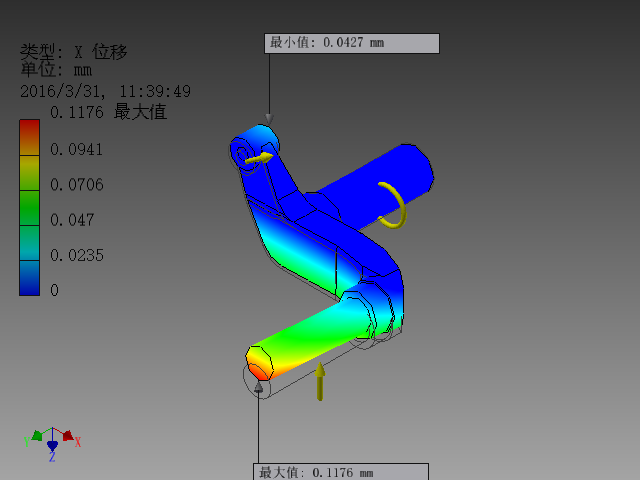Select the yellow load arrow at top bore

point(259,158)
